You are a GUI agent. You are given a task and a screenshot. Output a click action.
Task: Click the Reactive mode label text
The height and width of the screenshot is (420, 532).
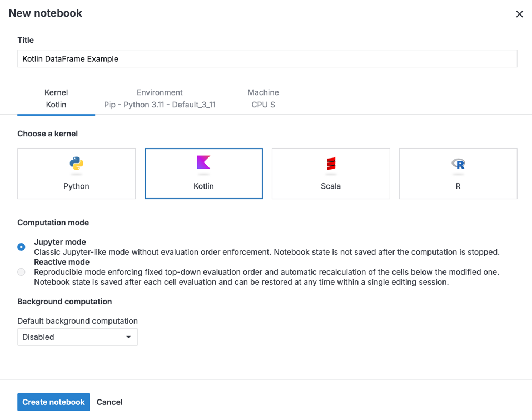tap(62, 262)
